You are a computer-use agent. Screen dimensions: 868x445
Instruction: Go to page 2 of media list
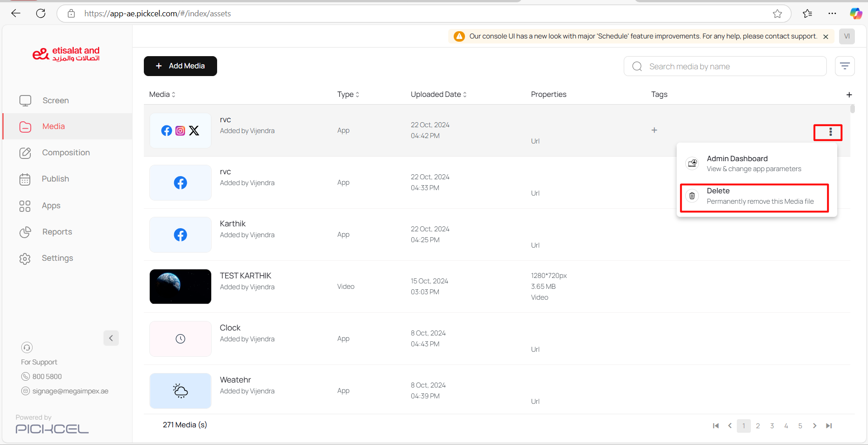coord(758,426)
